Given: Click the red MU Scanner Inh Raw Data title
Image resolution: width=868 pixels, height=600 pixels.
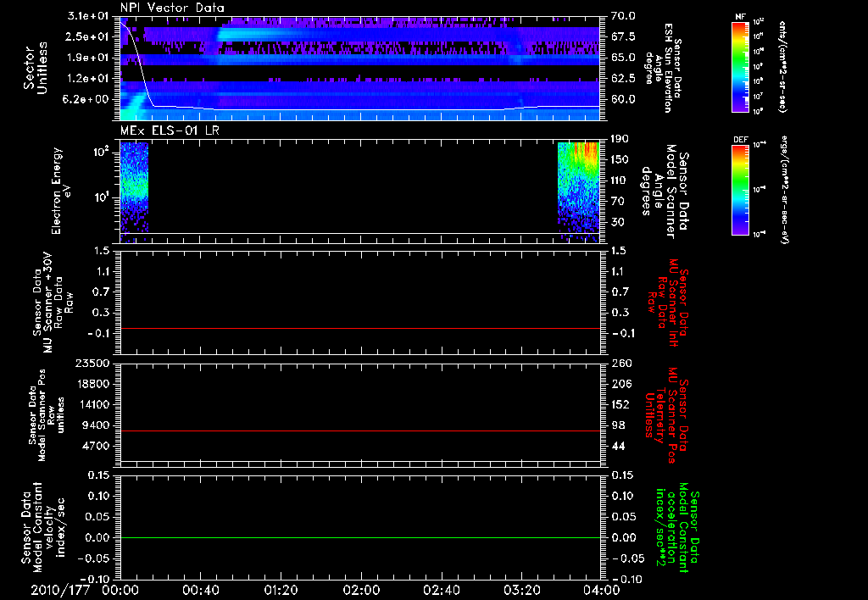Looking at the screenshot, I should (666, 303).
